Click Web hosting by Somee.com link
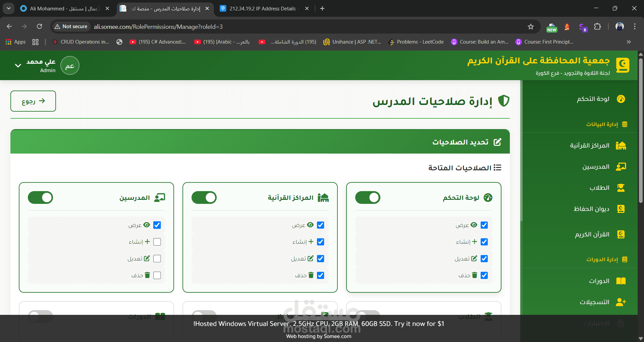 (319, 336)
